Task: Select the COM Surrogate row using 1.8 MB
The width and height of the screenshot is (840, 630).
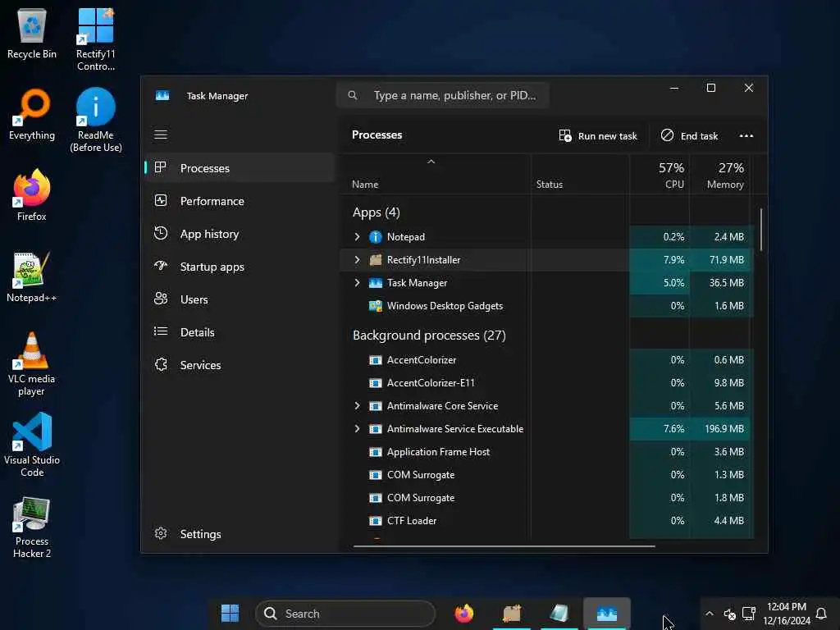Action: 546,498
